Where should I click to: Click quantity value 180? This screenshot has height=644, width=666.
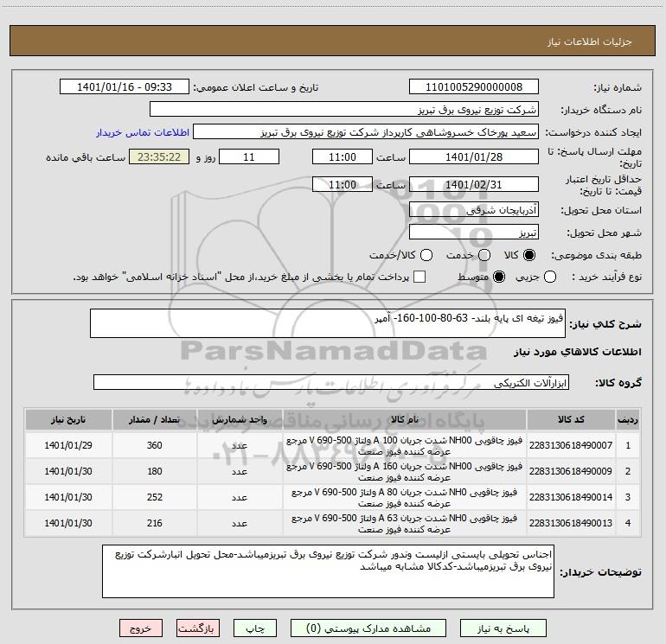tap(154, 471)
